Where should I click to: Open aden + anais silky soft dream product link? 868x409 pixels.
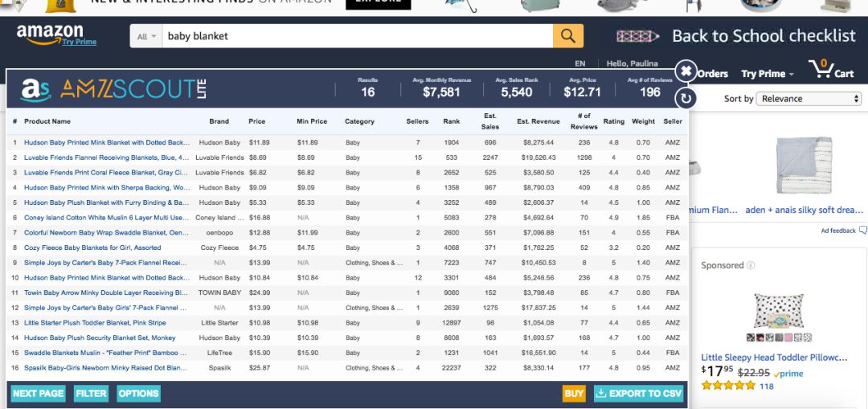805,210
